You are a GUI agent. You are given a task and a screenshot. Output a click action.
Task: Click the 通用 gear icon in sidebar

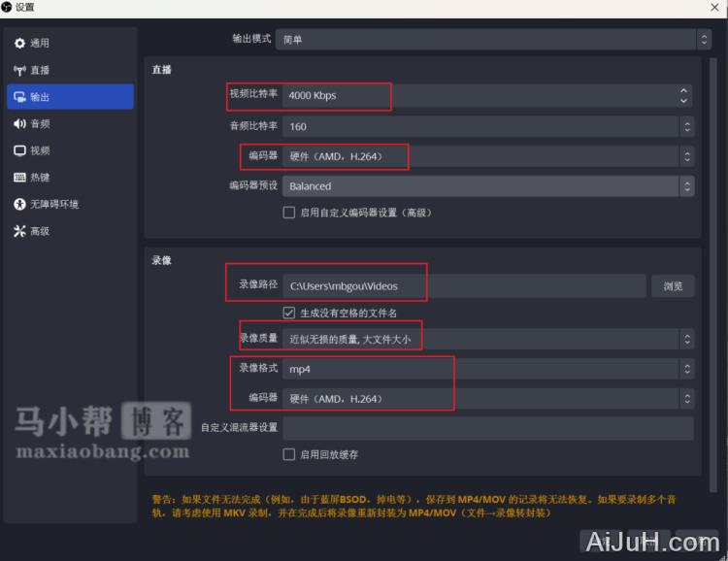19,44
